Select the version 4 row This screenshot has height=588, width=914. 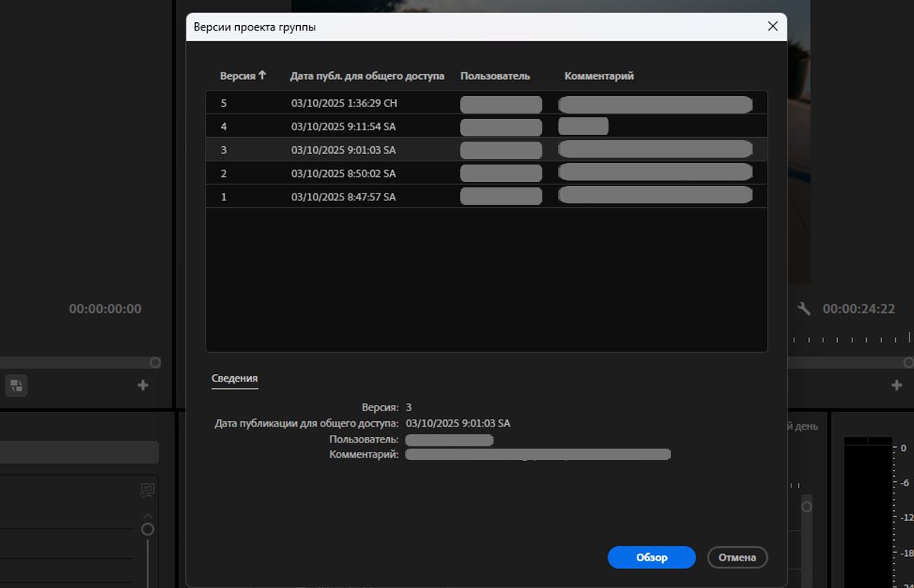coord(486,126)
